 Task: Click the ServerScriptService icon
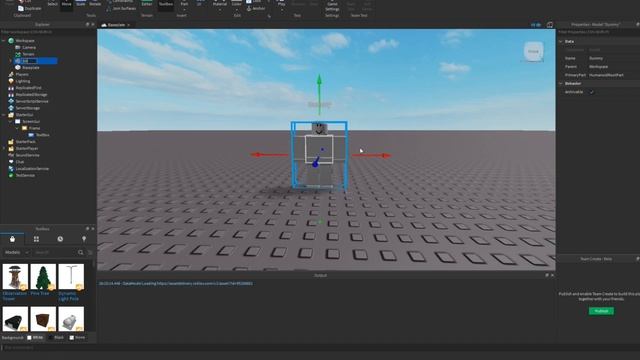(x=11, y=101)
